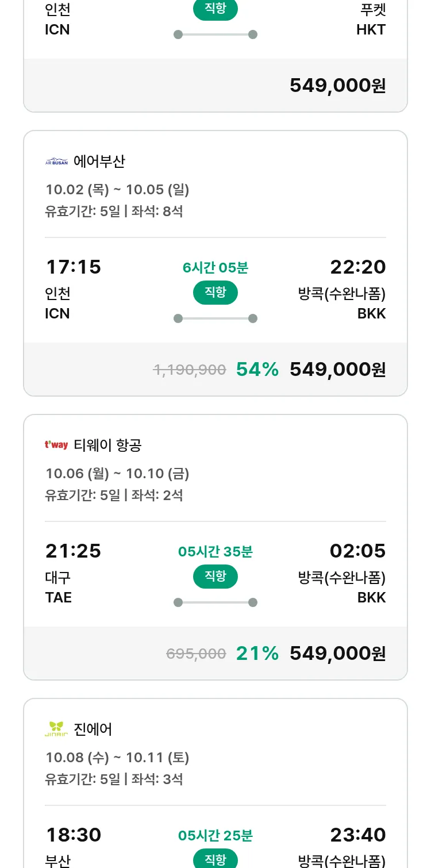Click the route line under 6시간 05분

(215, 318)
